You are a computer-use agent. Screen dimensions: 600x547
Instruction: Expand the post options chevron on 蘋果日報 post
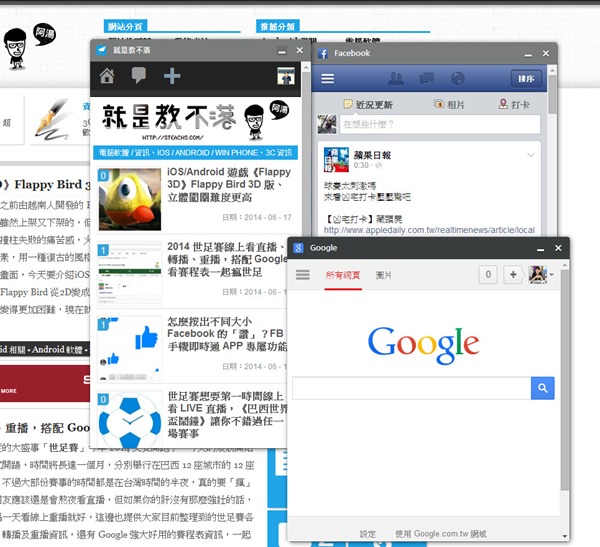(531, 155)
